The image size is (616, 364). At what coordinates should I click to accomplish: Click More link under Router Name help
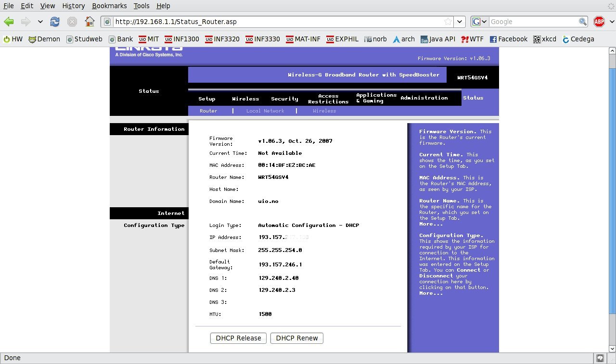pos(431,224)
